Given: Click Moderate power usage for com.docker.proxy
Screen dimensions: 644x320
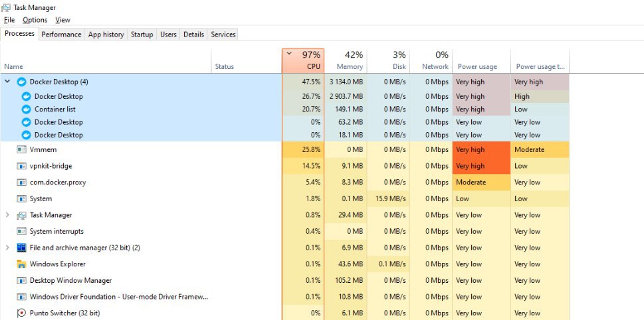Looking at the screenshot, I should tap(481, 183).
